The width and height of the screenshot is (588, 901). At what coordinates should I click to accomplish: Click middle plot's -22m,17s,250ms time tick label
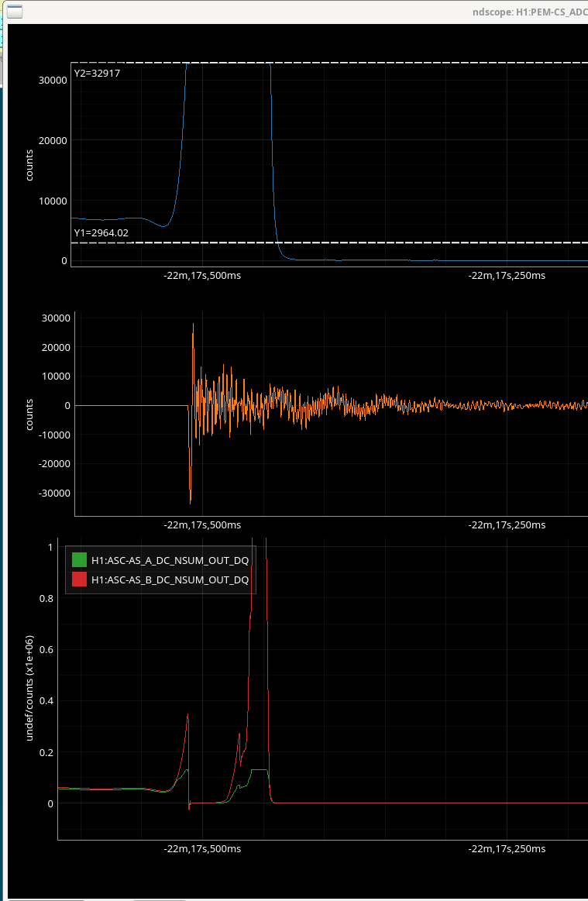coord(507,524)
